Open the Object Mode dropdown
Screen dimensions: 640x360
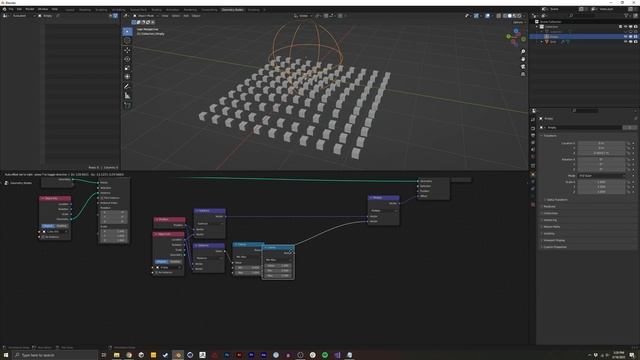pos(146,16)
